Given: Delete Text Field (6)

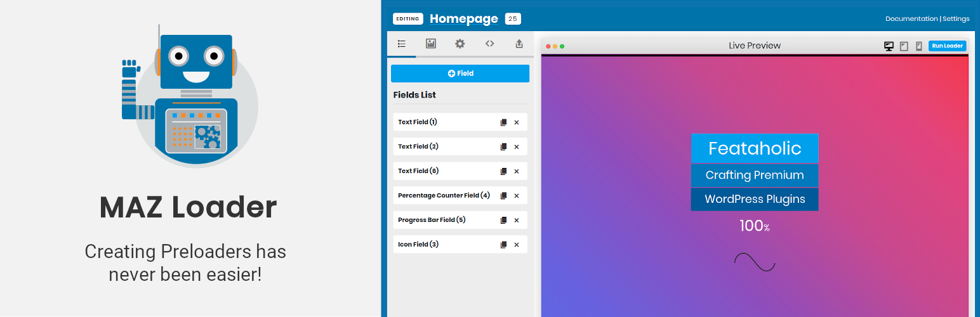Looking at the screenshot, I should point(517,171).
